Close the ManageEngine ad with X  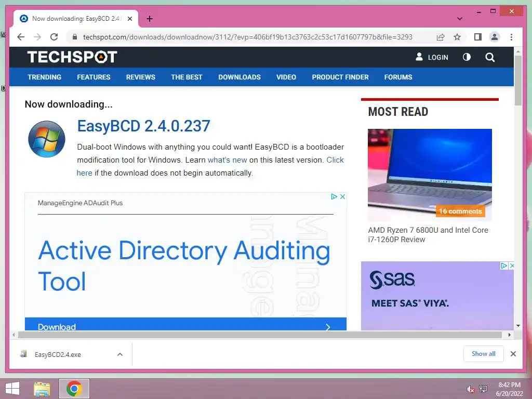click(x=343, y=196)
